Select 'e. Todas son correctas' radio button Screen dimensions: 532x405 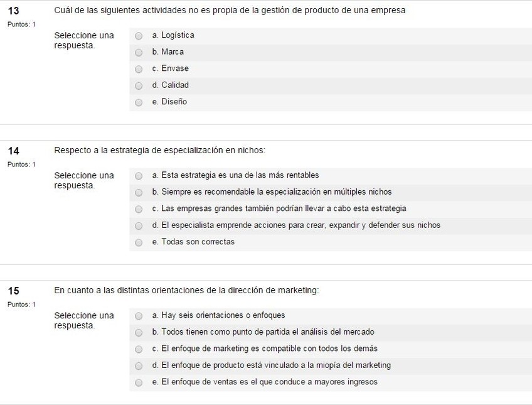pos(139,242)
